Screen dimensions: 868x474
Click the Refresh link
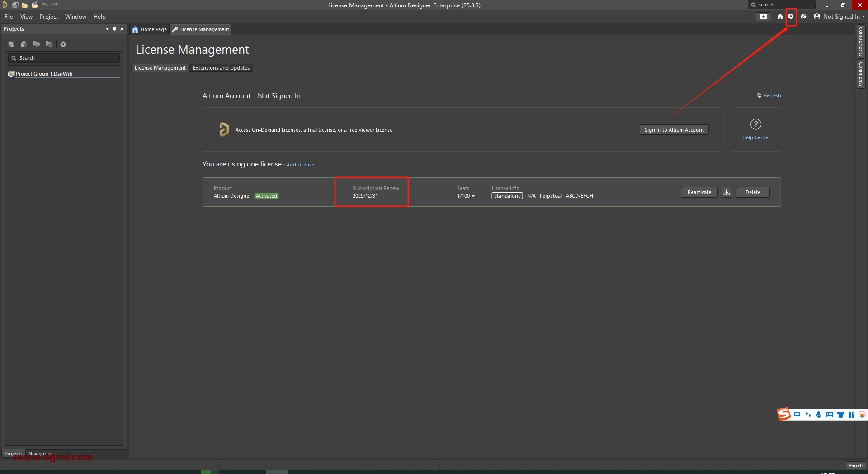point(769,95)
